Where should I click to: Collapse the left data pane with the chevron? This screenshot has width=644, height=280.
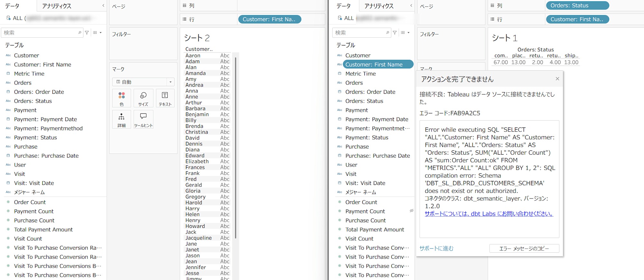pos(103,5)
